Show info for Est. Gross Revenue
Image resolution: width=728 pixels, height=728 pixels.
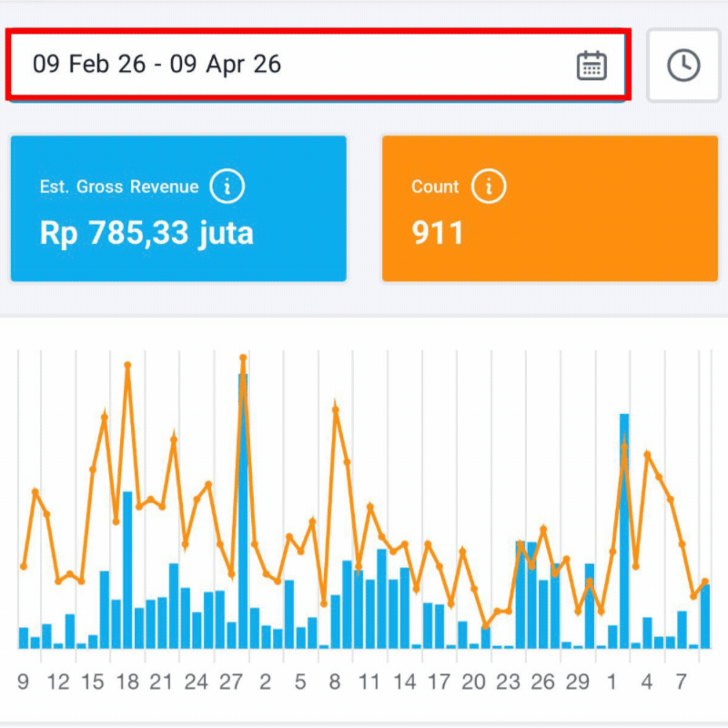pos(227,187)
